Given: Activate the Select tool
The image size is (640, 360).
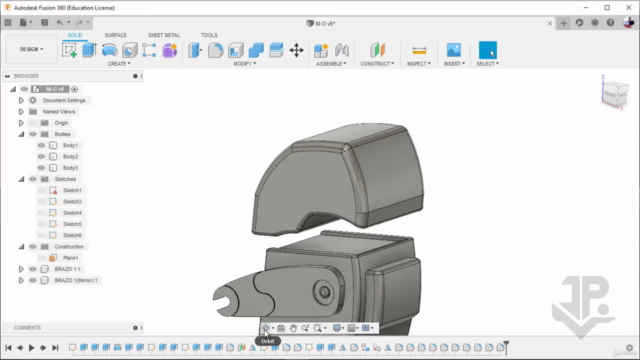Looking at the screenshot, I should [488, 50].
